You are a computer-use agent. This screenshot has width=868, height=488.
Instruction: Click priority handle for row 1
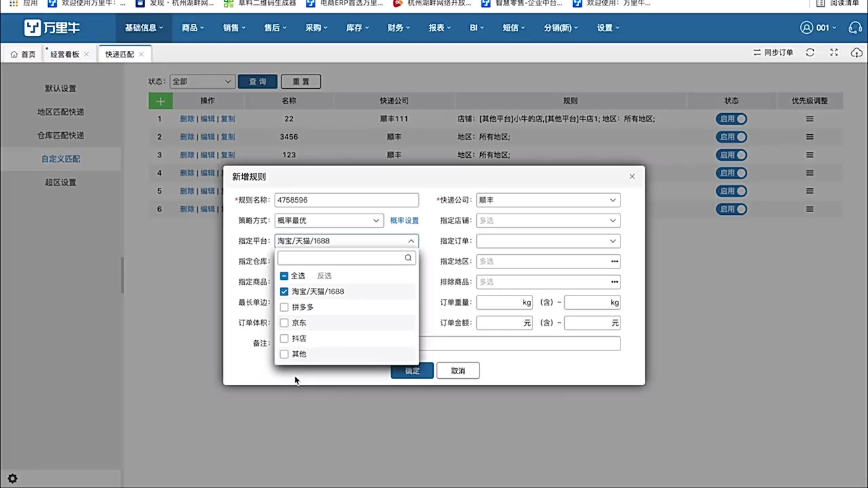810,119
